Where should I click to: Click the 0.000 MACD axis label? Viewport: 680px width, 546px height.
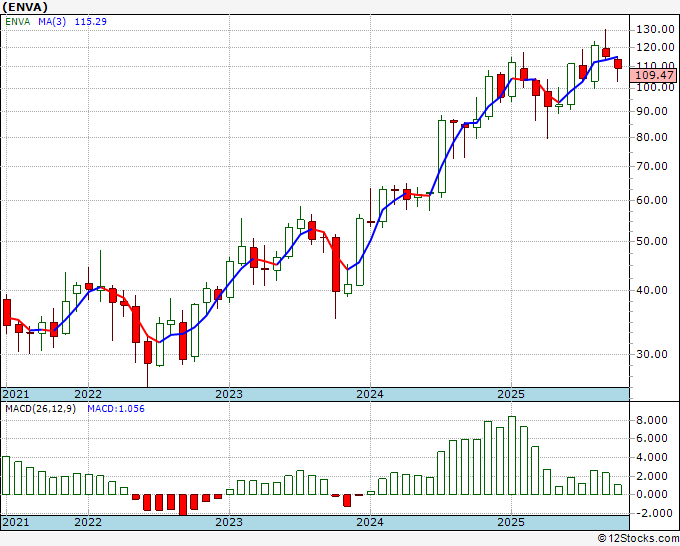(652, 494)
